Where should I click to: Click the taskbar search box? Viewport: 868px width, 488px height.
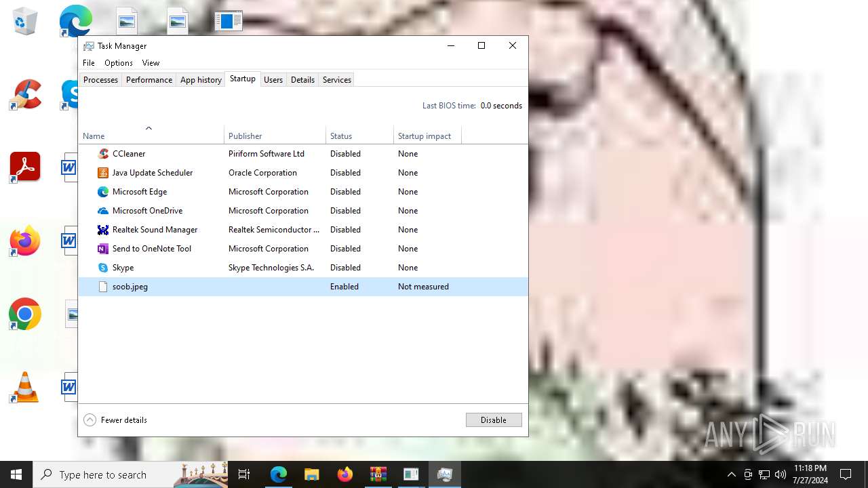click(x=131, y=474)
